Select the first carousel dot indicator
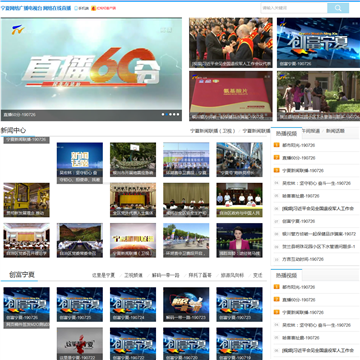Screen dimensions: 360x360 pos(163,114)
